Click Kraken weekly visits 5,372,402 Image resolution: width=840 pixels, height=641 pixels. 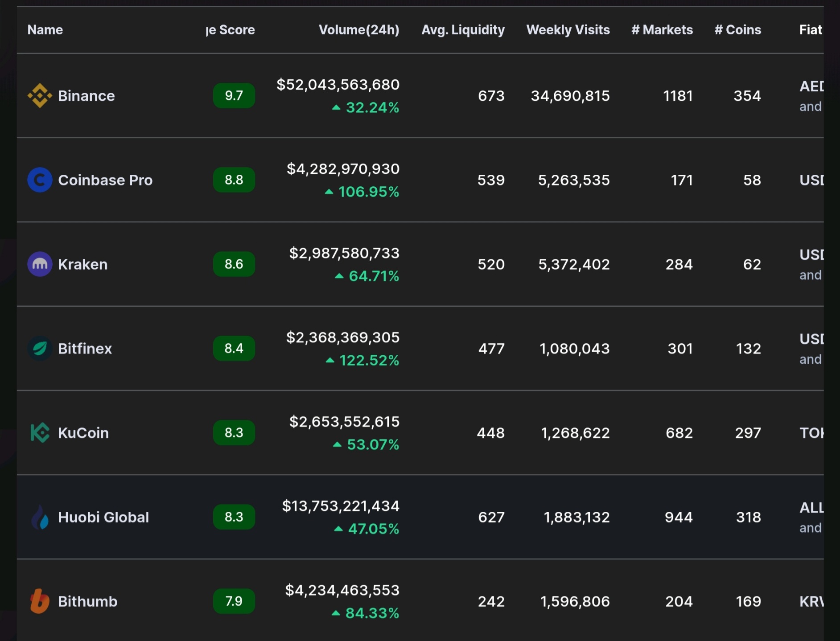point(574,264)
